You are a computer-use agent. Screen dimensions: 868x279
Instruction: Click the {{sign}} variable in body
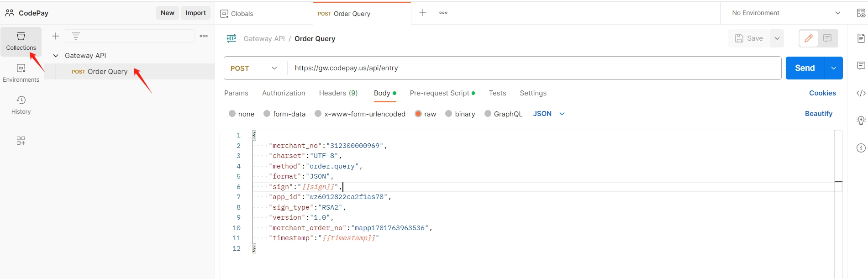(x=318, y=187)
